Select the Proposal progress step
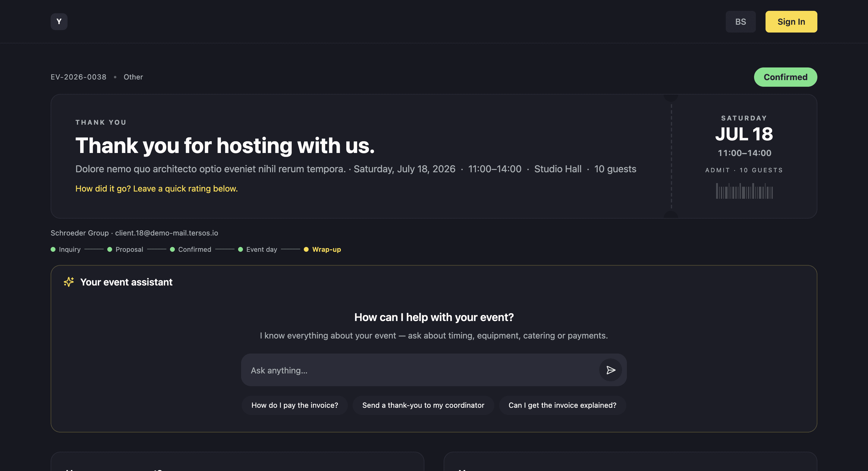The height and width of the screenshot is (471, 868). tap(125, 249)
